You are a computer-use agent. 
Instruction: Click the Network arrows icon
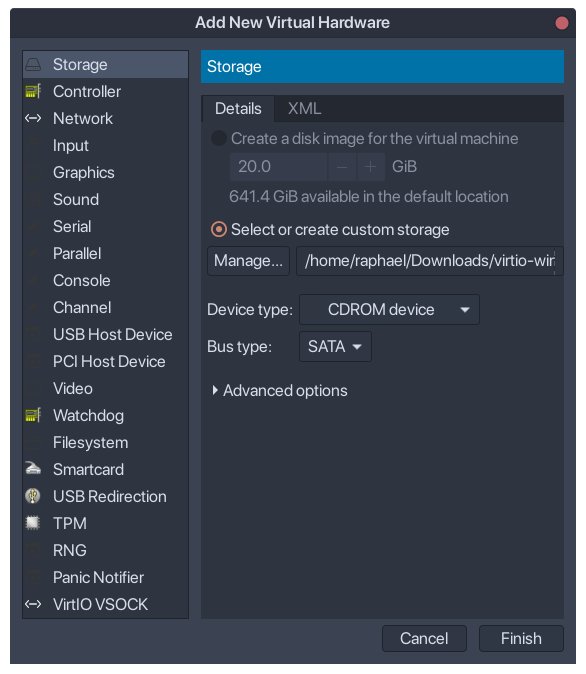tap(33, 118)
